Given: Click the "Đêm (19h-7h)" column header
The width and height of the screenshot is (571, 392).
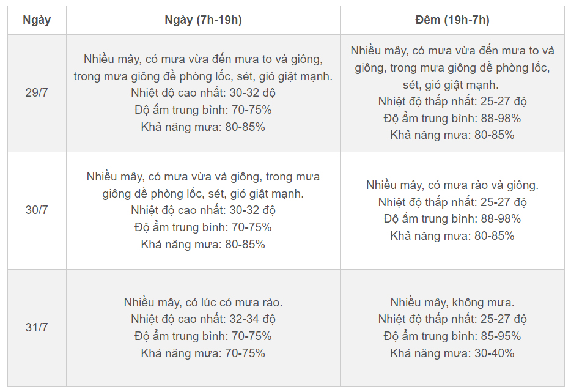Looking at the screenshot, I should click(452, 20).
